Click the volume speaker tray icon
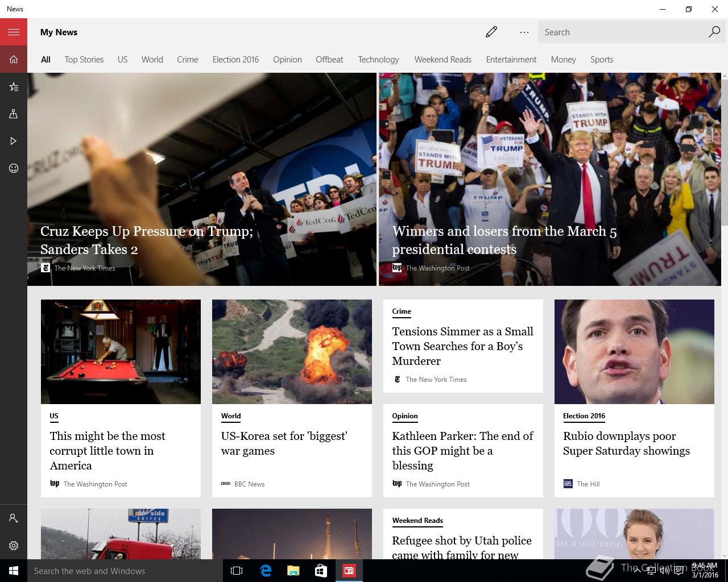The image size is (728, 582). coord(664,571)
